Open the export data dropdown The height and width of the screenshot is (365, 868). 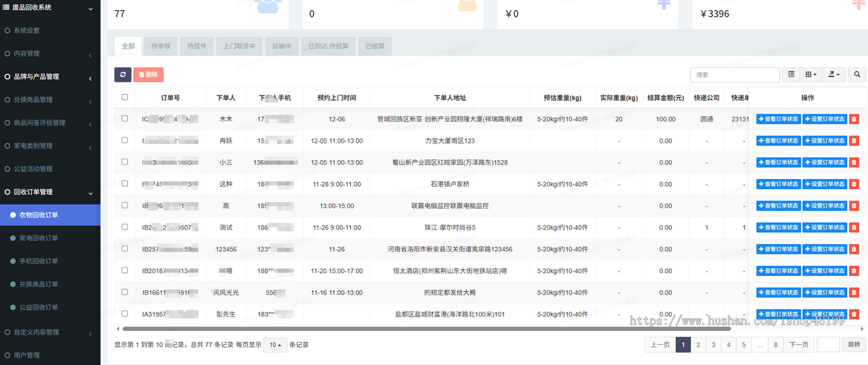click(834, 75)
